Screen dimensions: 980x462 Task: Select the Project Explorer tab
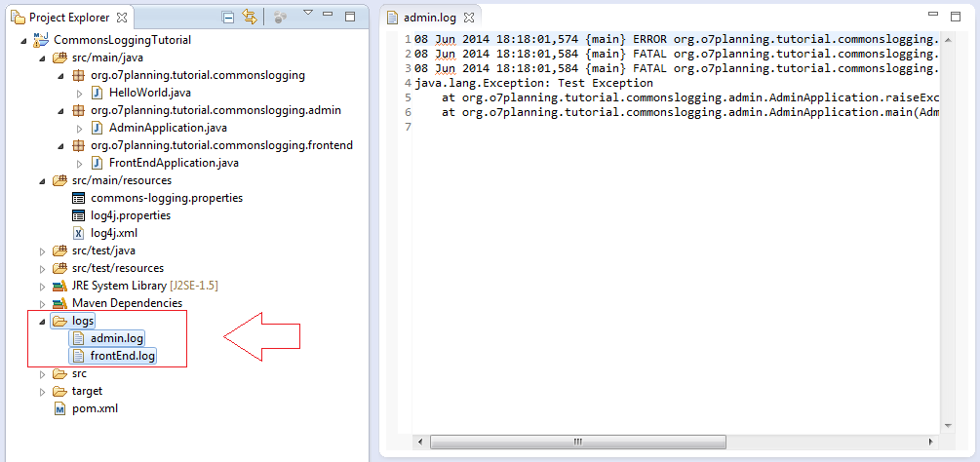(69, 18)
